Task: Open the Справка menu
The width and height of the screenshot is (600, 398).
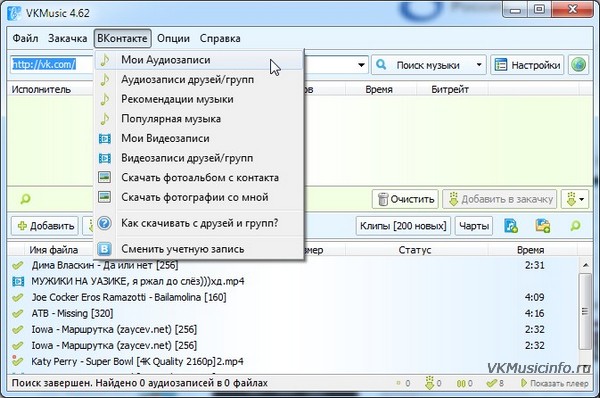Action: 220,39
